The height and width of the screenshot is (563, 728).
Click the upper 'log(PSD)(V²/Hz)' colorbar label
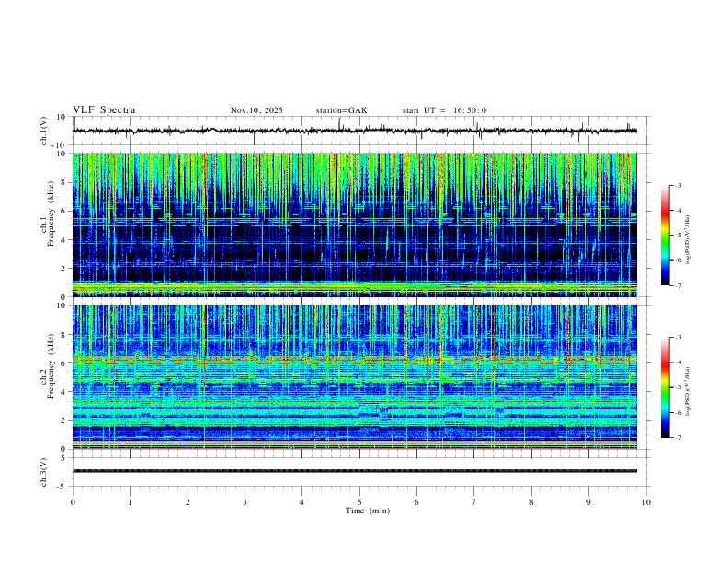pyautogui.click(x=688, y=240)
